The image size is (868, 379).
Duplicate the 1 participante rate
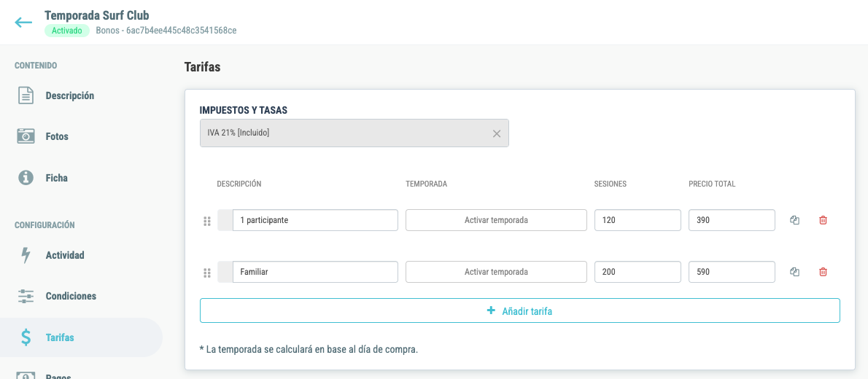[x=794, y=220]
